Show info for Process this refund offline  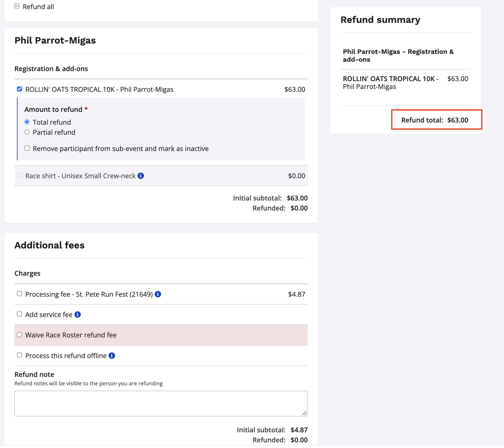pyautogui.click(x=112, y=356)
